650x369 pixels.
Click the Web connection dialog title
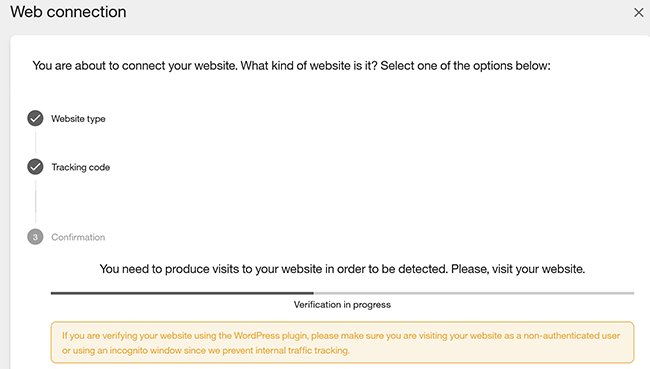point(68,12)
